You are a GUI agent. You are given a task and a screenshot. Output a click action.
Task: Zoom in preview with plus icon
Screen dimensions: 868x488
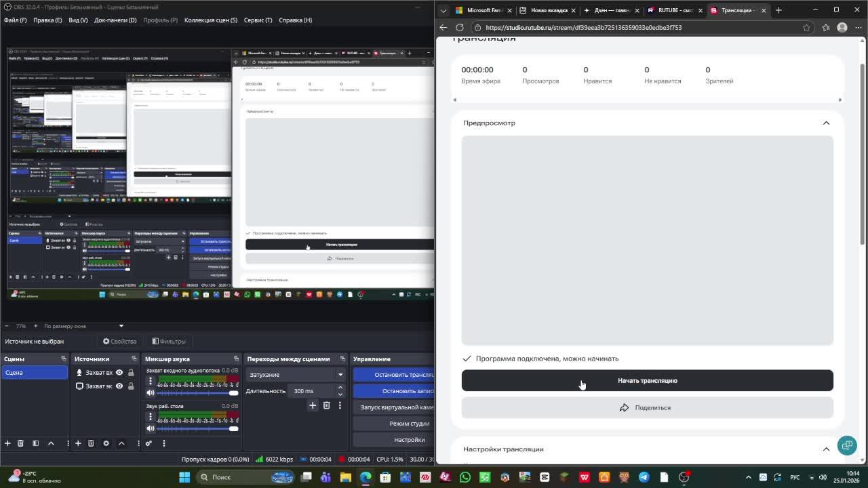tap(36, 326)
